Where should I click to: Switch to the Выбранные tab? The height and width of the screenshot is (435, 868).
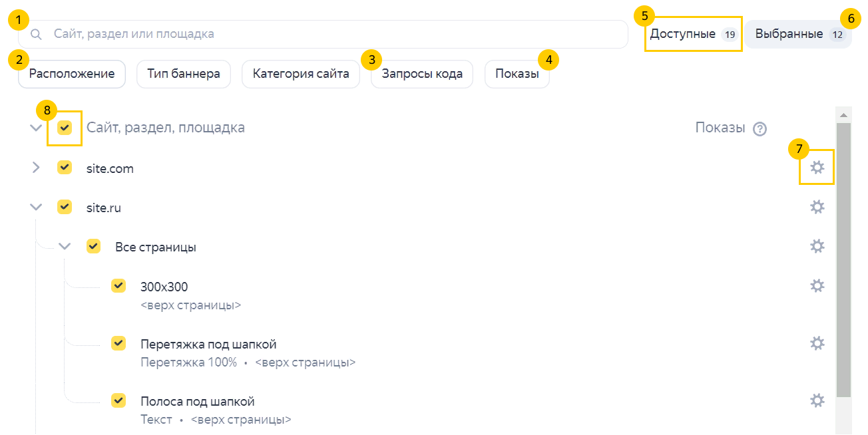pyautogui.click(x=797, y=34)
